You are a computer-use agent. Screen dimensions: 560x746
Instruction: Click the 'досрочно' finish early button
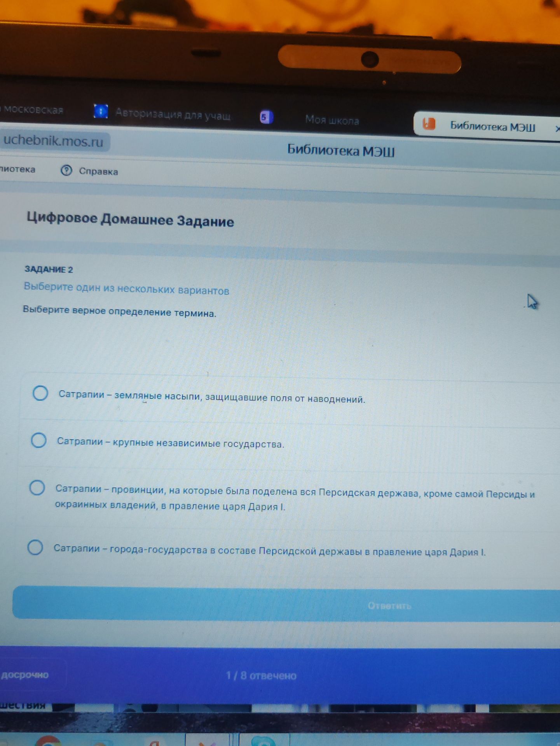[25, 675]
